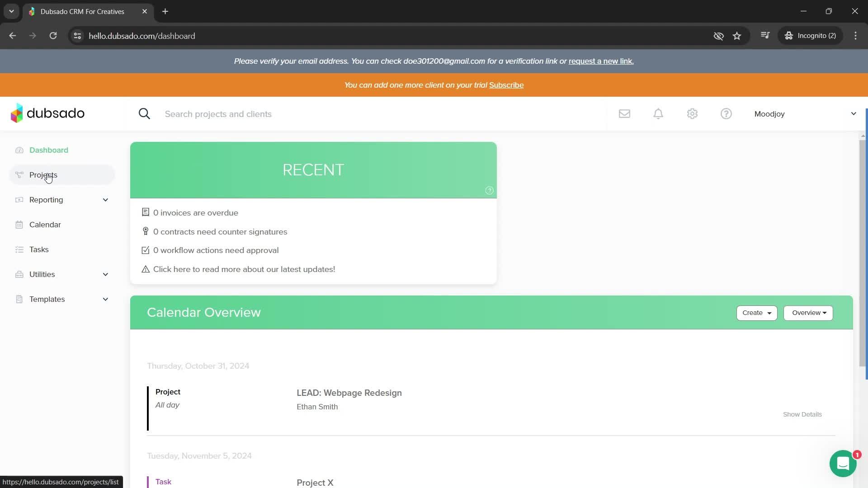Click the RECENT panel help icon

(x=489, y=191)
